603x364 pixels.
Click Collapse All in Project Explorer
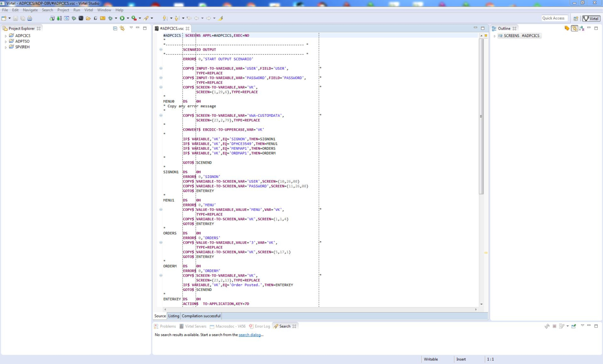(x=115, y=29)
